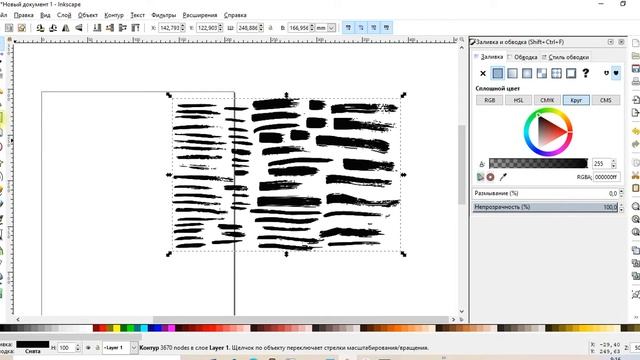640x360 pixels.
Task: Rotate selection 90° clockwise
Action: point(53,28)
